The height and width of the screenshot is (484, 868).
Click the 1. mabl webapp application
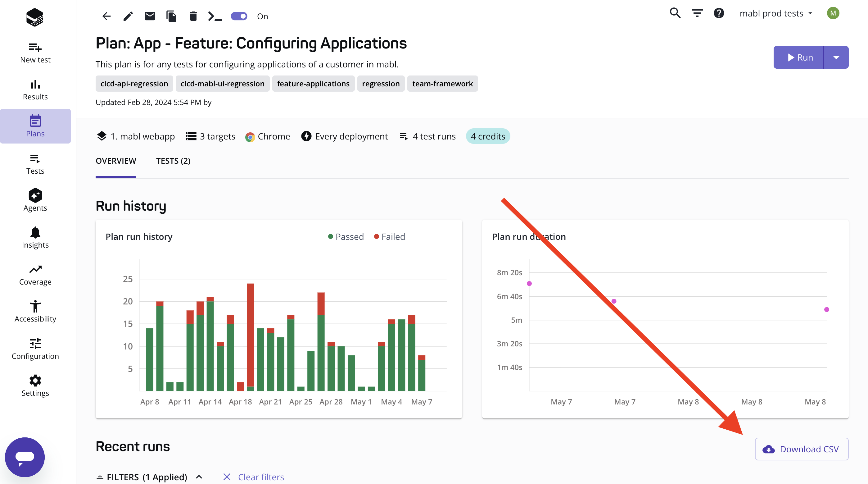(x=136, y=136)
